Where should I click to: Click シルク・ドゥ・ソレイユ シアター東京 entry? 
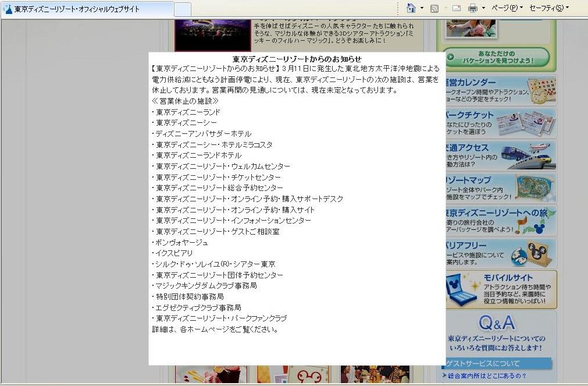click(214, 264)
